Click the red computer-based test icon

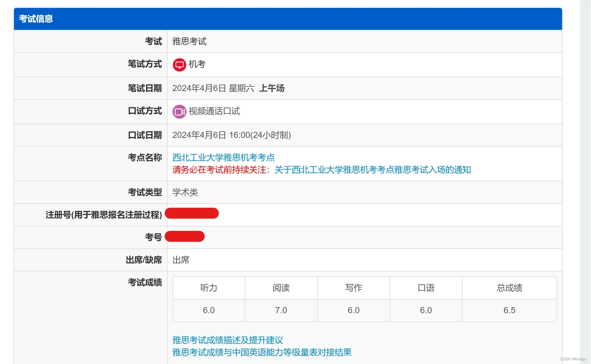pyautogui.click(x=179, y=65)
